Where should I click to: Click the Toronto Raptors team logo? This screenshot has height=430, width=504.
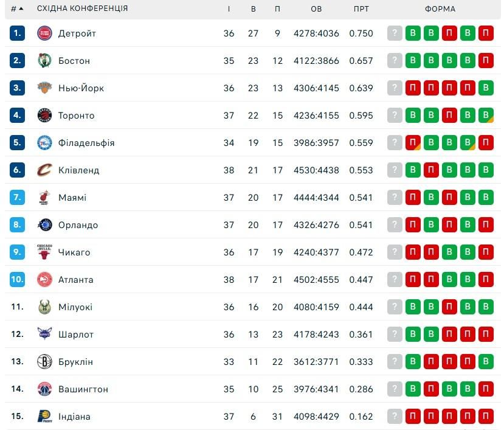pyautogui.click(x=44, y=116)
